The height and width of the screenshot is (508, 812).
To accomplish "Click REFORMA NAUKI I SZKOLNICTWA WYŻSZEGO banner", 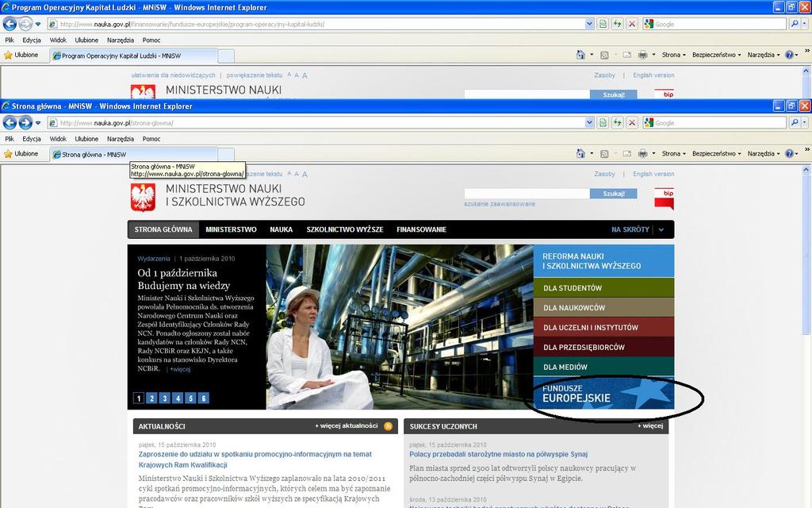I will pyautogui.click(x=603, y=260).
